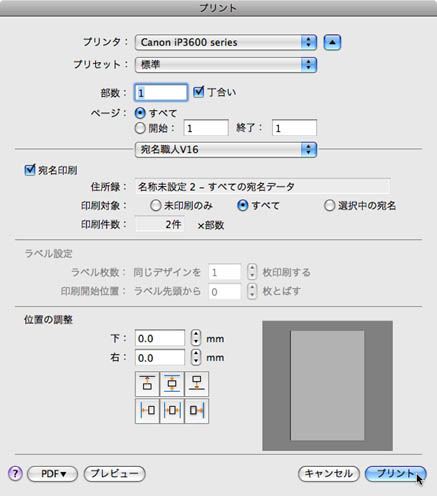
Task: Open the Canon iP3600 series printer dropdown
Action: pyautogui.click(x=226, y=42)
